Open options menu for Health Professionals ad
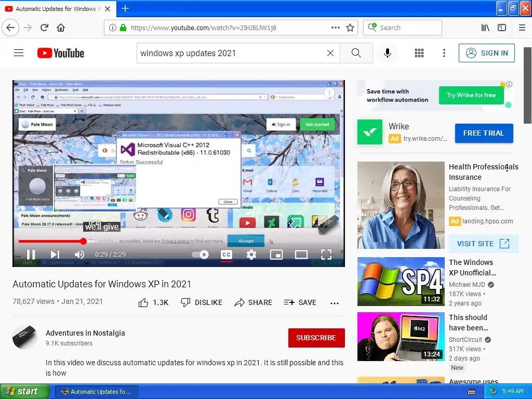The height and width of the screenshot is (399, 532). click(507, 168)
